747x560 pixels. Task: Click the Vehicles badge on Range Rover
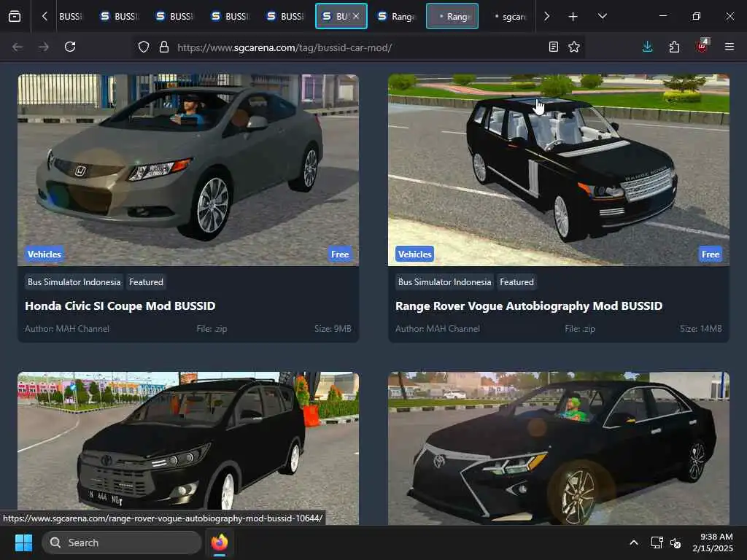coord(414,254)
